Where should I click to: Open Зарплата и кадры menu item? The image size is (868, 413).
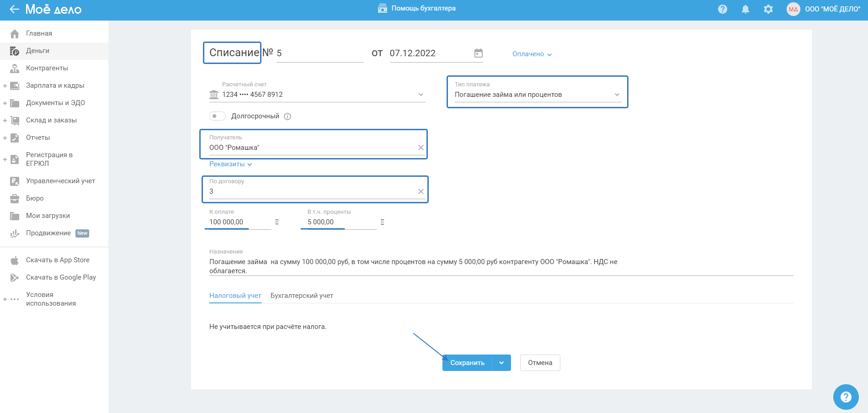55,85
